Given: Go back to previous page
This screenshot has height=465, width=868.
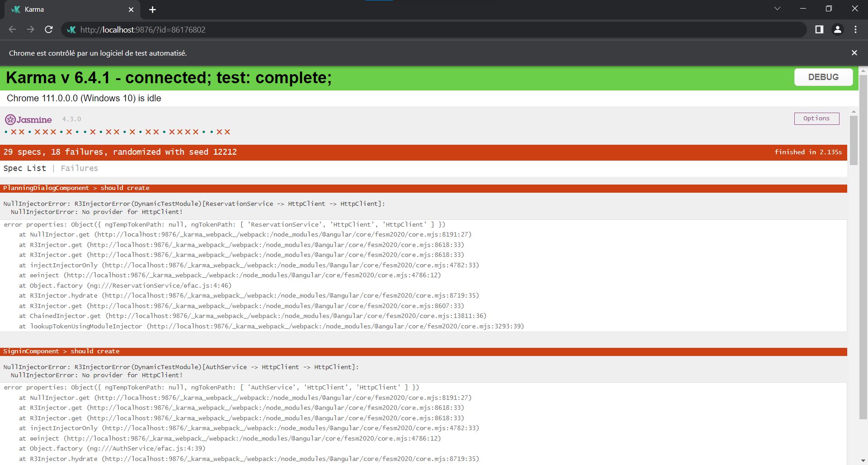Looking at the screenshot, I should point(12,29).
